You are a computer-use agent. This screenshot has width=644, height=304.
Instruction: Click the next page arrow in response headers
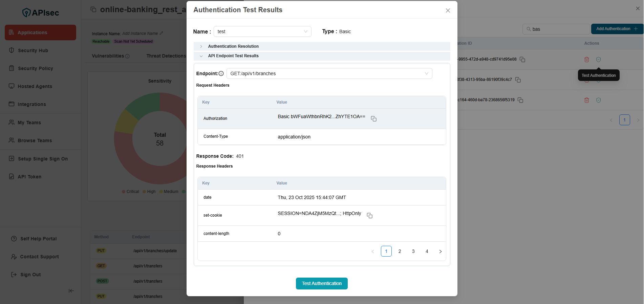440,251
